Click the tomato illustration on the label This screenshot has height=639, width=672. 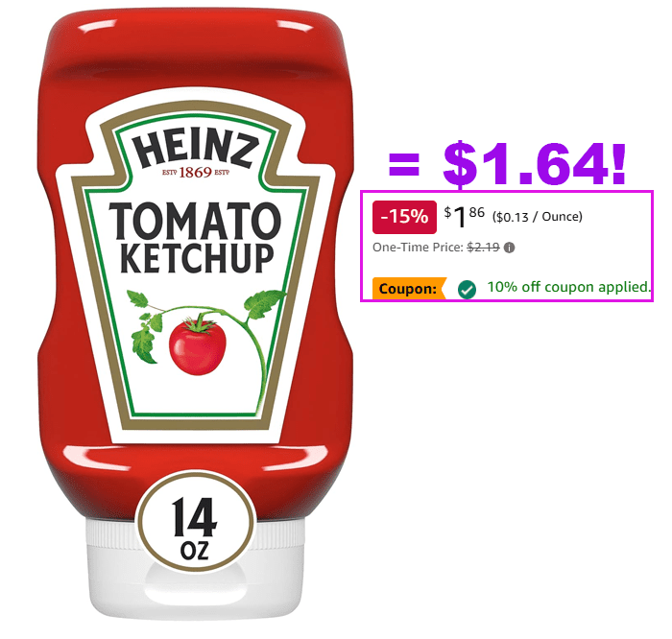tap(197, 346)
